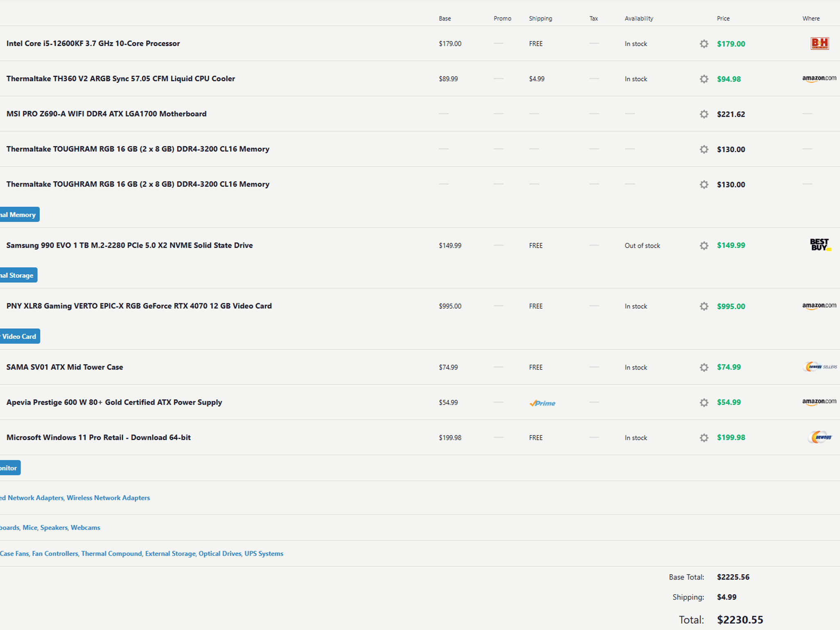Click the gear icon on the SAMA SV01 row

click(x=704, y=367)
